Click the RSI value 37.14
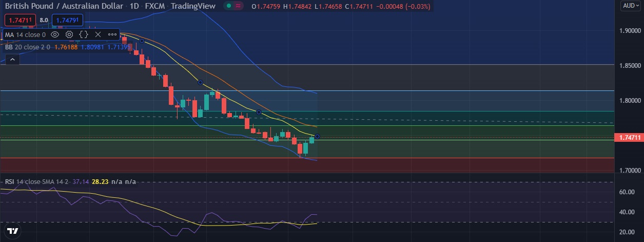Screen dimensions: 644x242 [81, 182]
